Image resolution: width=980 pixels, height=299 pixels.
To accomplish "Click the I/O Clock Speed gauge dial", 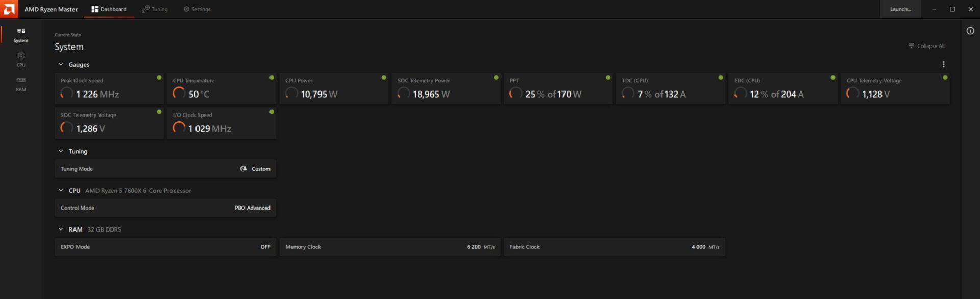I will point(179,128).
